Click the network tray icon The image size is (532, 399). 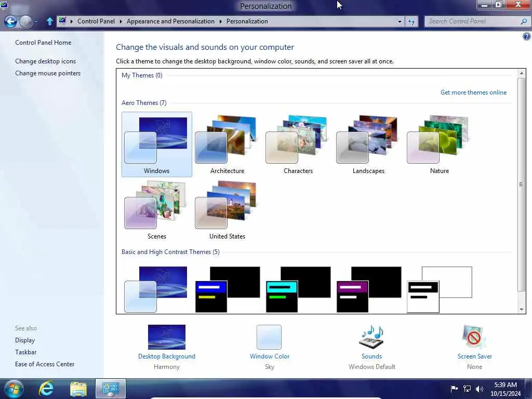(x=467, y=389)
